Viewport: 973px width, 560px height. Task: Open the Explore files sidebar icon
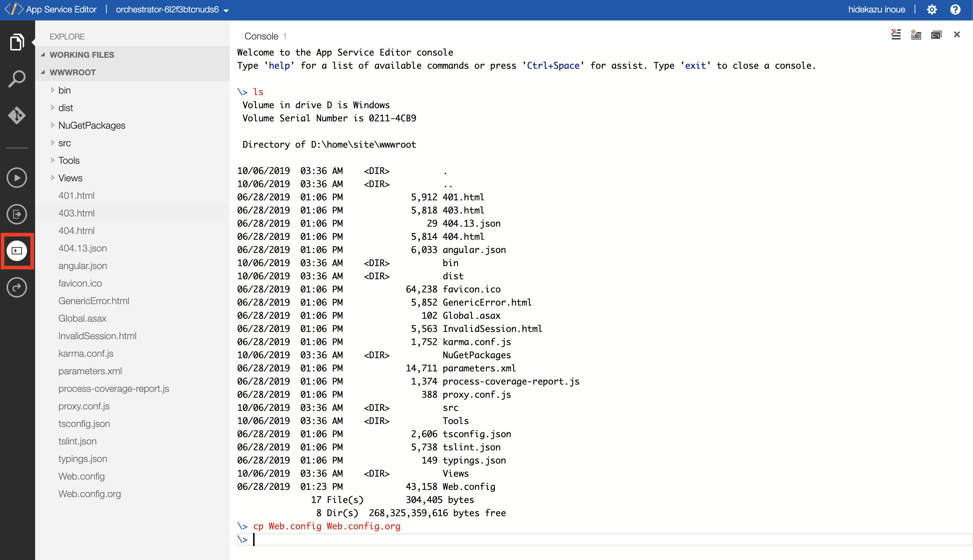16,42
